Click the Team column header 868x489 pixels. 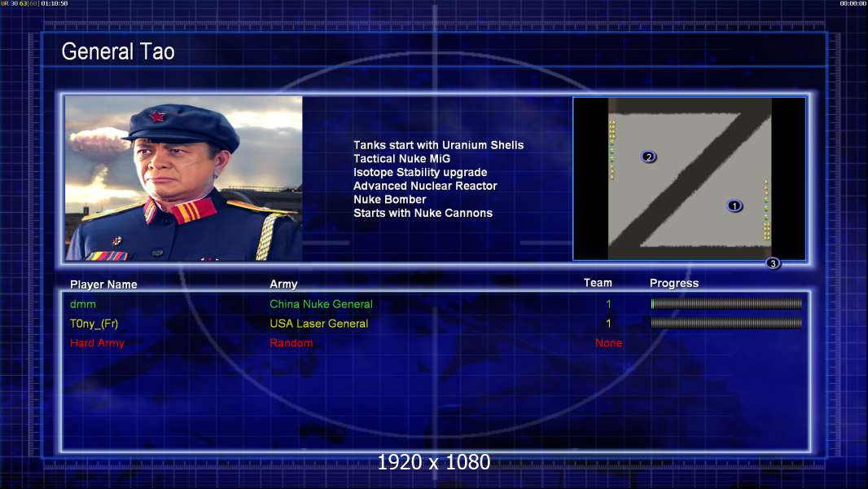tap(598, 283)
